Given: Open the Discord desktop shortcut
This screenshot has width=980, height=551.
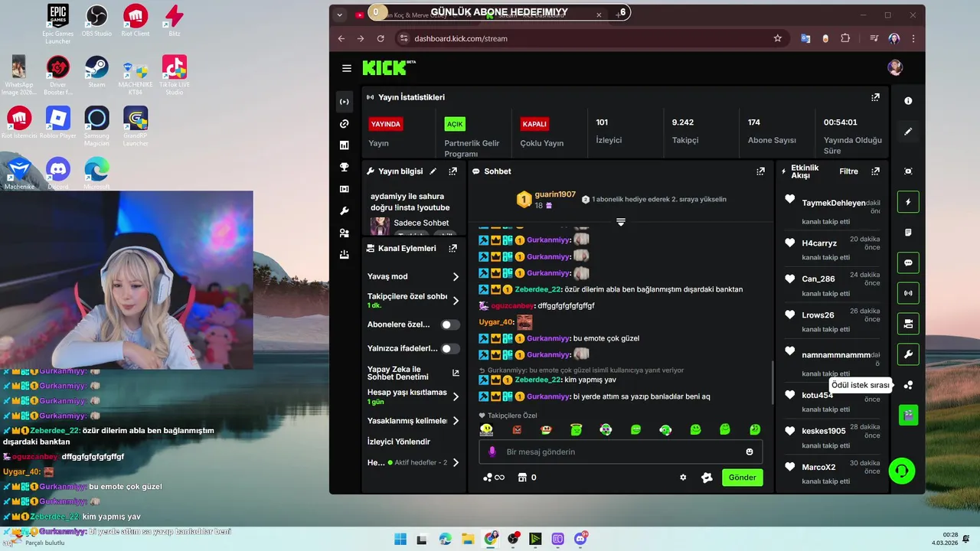Looking at the screenshot, I should tap(58, 173).
